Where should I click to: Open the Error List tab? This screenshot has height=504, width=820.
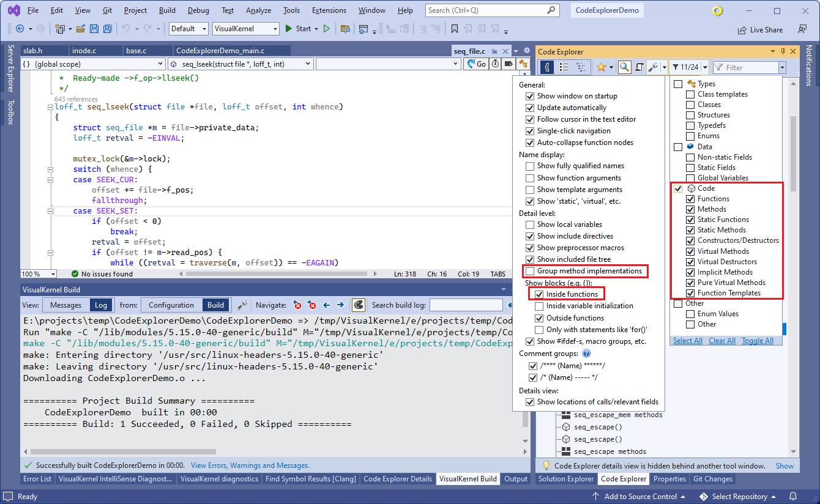(x=37, y=479)
